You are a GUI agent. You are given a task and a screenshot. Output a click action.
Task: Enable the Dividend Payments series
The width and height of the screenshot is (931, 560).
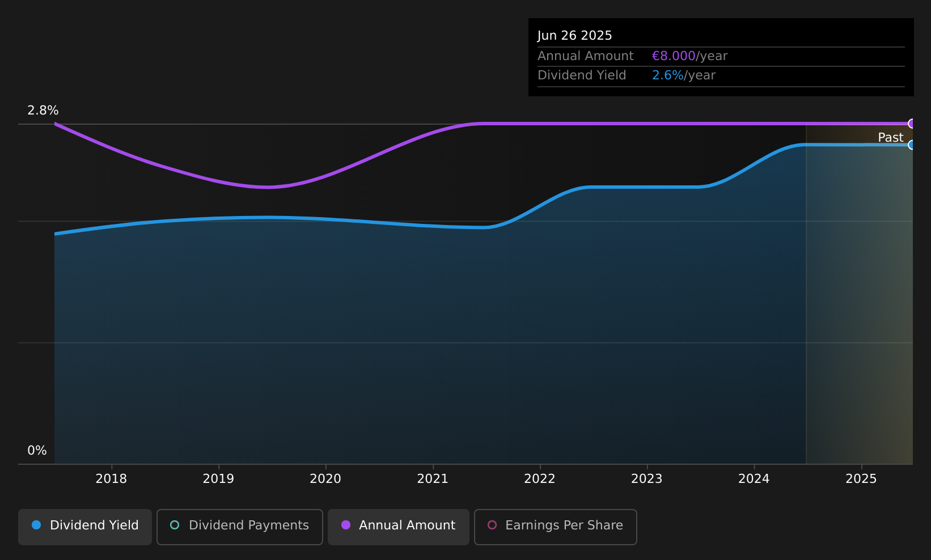click(239, 527)
